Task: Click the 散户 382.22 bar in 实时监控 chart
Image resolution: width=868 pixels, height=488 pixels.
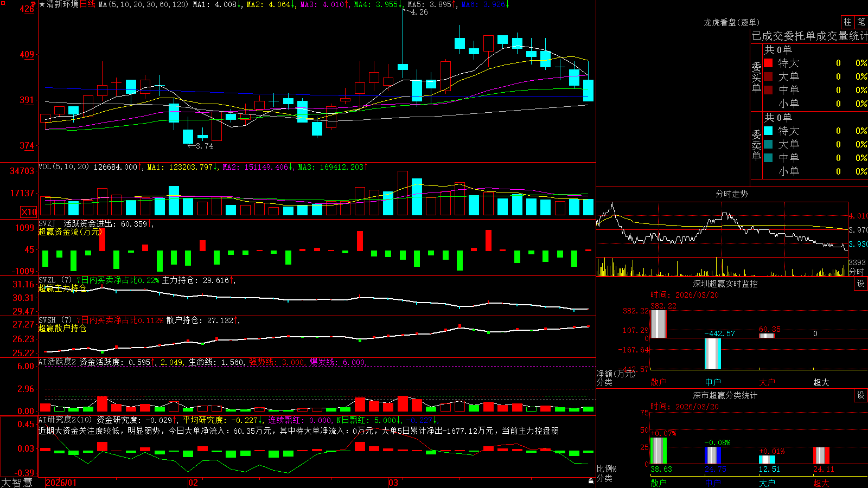Action: (658, 324)
